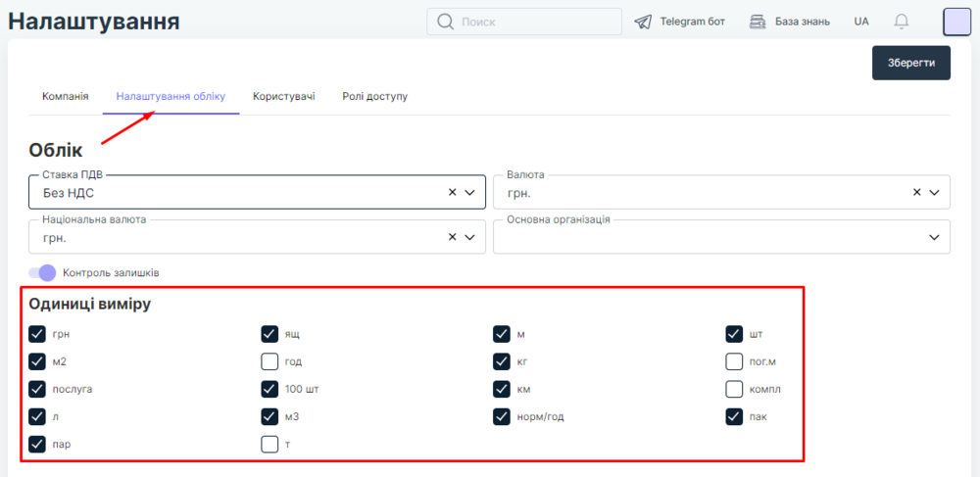Switch to the Користувачі tab
980x477 pixels.
click(283, 96)
